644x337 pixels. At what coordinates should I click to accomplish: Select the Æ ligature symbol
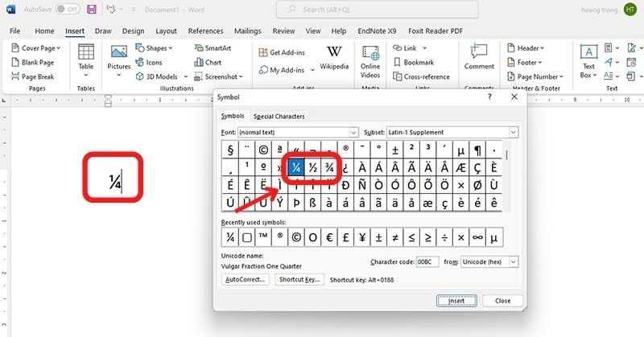tap(460, 167)
